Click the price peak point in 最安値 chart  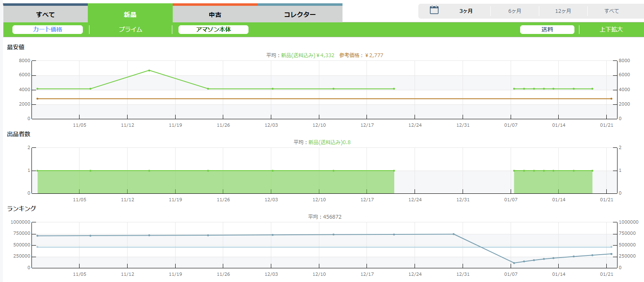[x=149, y=70]
